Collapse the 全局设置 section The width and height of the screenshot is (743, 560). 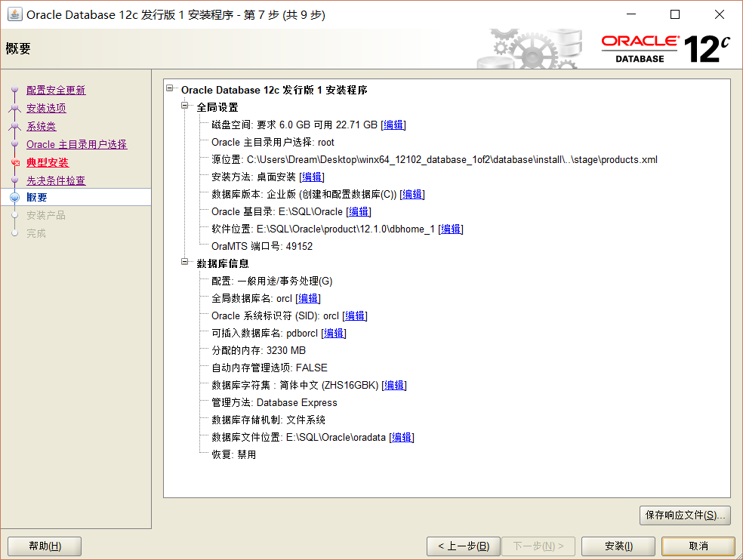185,106
